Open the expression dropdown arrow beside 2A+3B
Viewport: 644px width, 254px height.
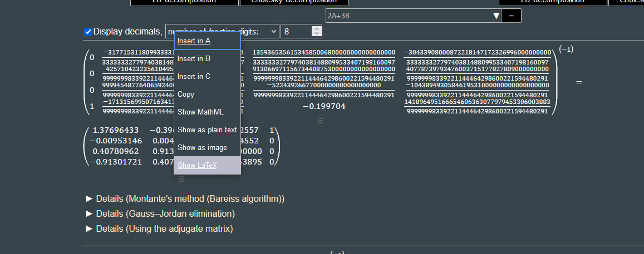496,16
